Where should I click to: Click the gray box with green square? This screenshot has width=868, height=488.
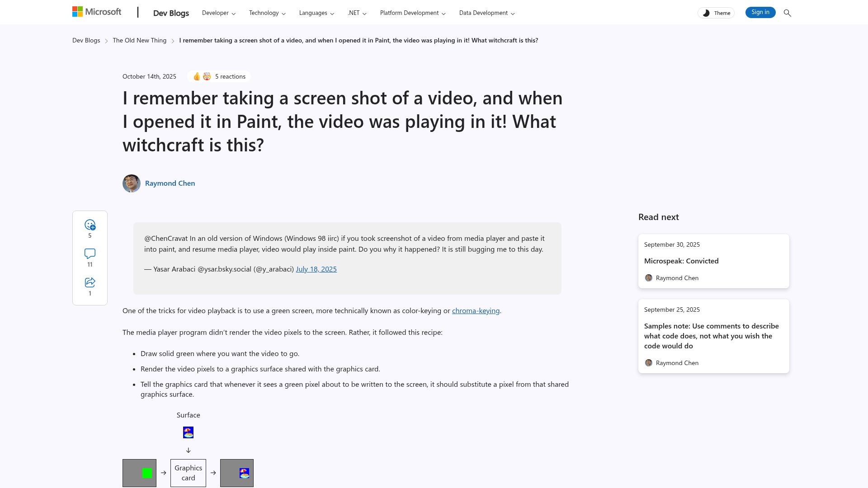(139, 473)
